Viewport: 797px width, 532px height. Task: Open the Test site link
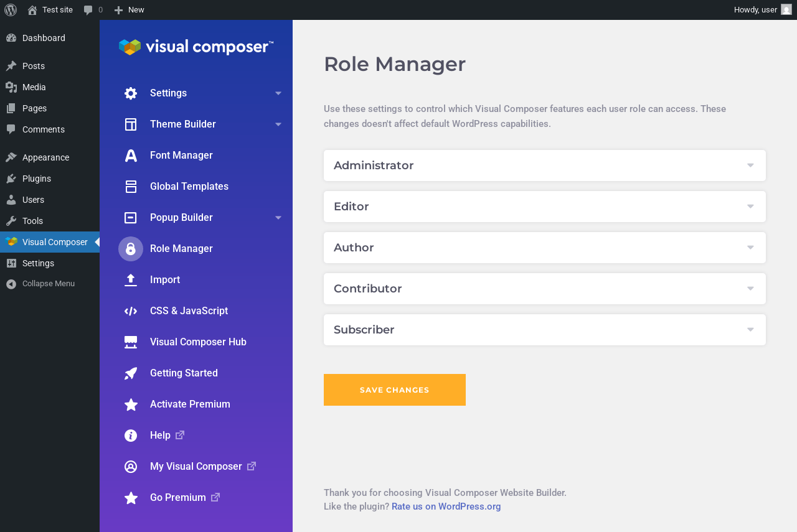tap(50, 10)
